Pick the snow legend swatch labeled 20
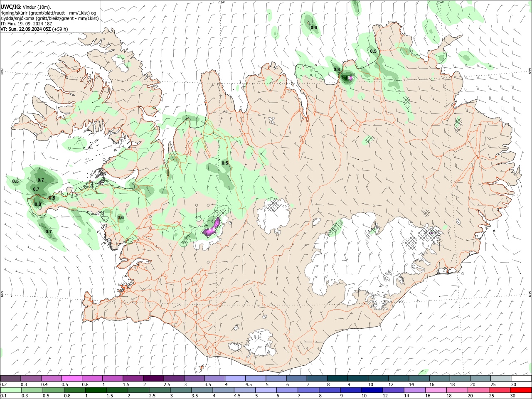 tap(480, 378)
